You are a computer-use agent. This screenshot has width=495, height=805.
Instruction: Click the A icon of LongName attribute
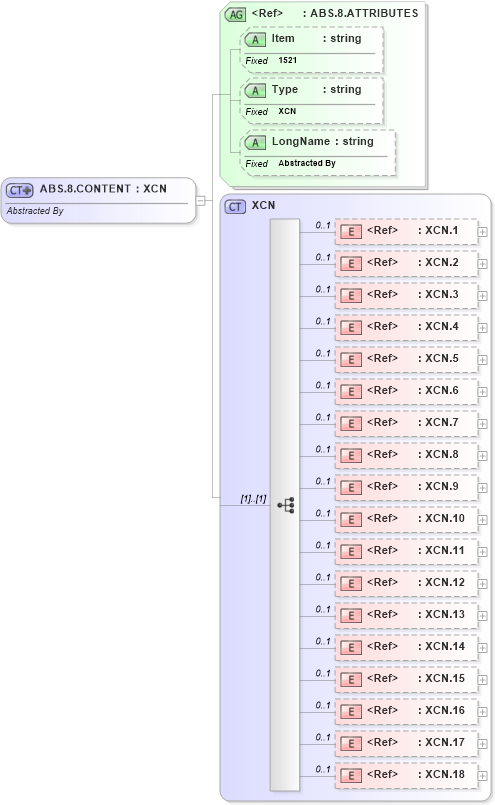255,143
